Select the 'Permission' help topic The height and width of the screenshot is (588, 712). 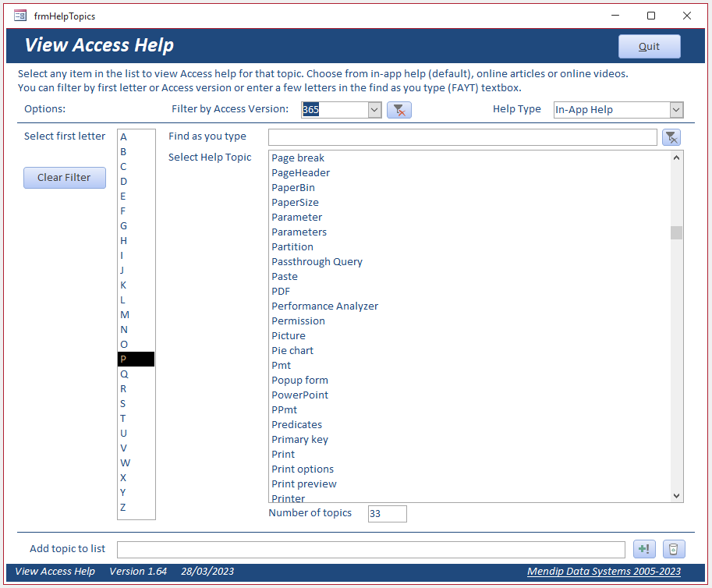click(x=469, y=321)
